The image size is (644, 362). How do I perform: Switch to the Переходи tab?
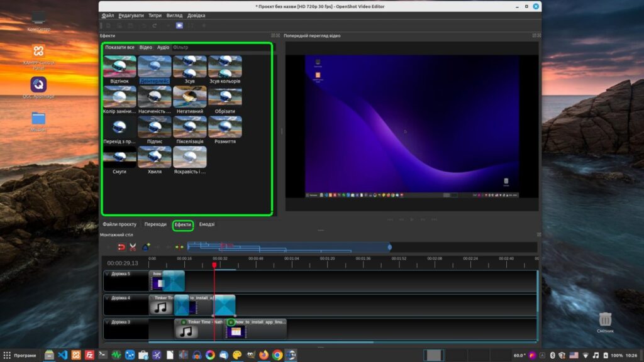(155, 224)
